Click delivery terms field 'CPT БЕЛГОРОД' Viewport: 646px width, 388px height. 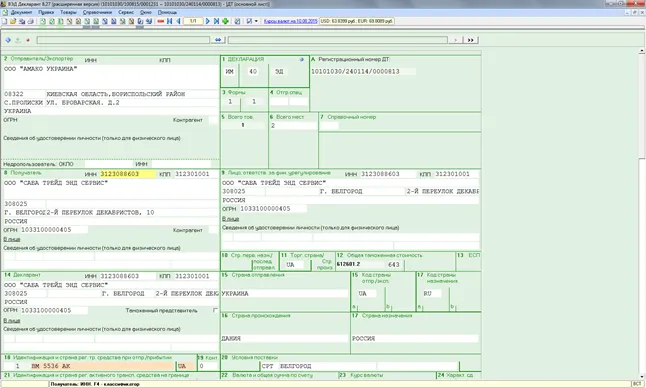(318, 366)
